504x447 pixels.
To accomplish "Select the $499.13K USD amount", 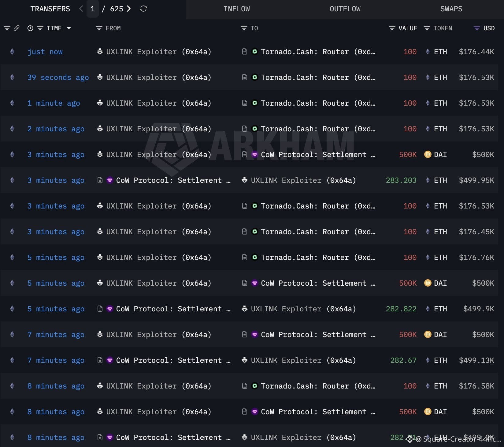I will [x=476, y=360].
